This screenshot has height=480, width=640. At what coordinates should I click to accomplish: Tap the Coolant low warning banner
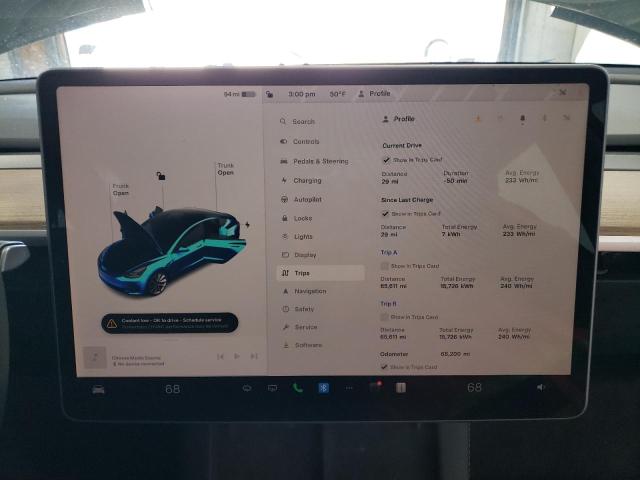point(169,323)
